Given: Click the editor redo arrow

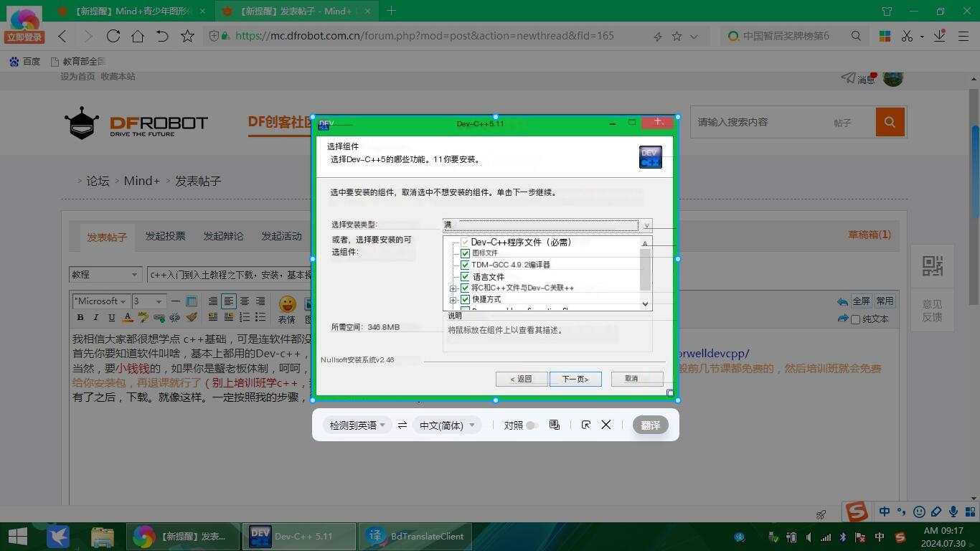Looking at the screenshot, I should pyautogui.click(x=842, y=319).
